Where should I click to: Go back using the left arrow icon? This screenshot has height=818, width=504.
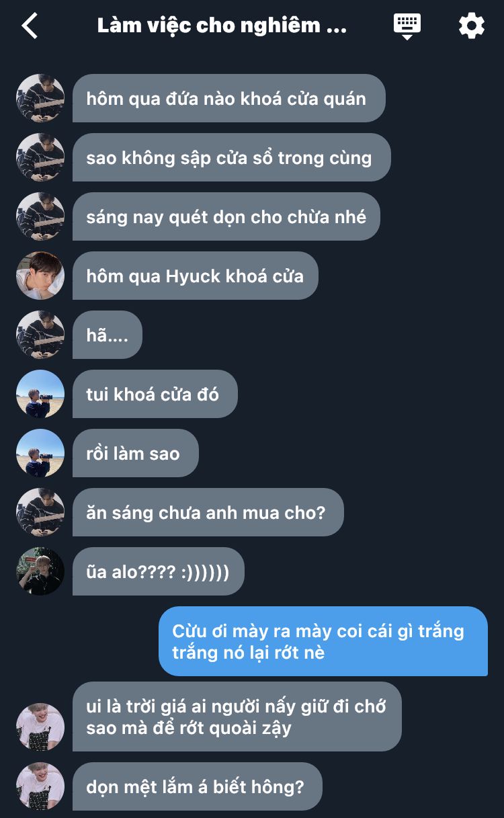(x=30, y=26)
